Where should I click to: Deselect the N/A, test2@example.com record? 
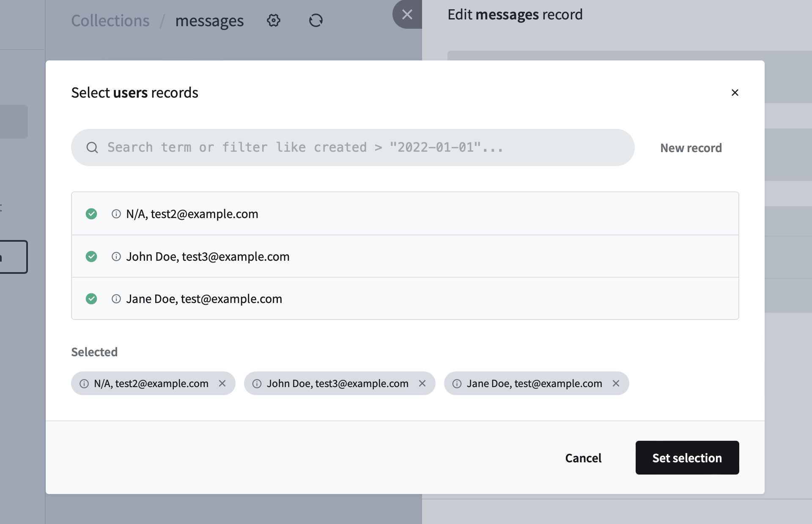point(91,214)
